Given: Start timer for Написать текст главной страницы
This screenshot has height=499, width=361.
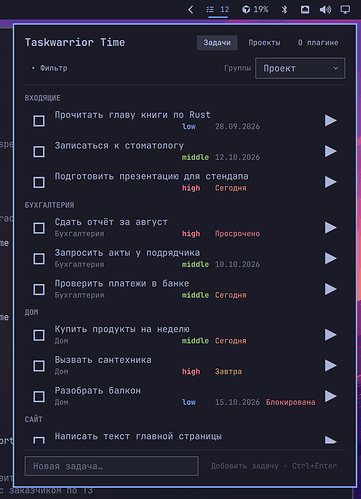Looking at the screenshot, I should [331, 440].
